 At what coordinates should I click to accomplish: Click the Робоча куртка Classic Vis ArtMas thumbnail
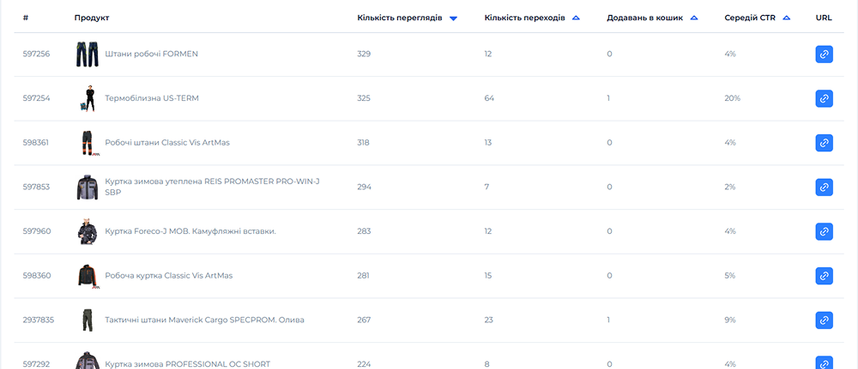[x=88, y=276]
